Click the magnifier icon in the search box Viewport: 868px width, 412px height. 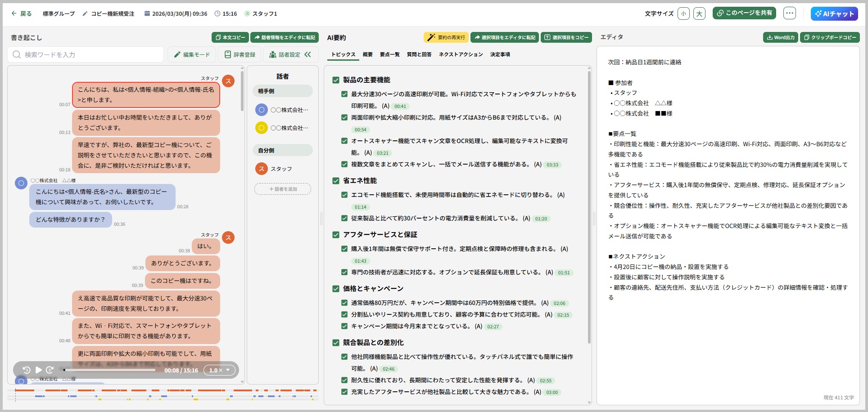pyautogui.click(x=17, y=54)
